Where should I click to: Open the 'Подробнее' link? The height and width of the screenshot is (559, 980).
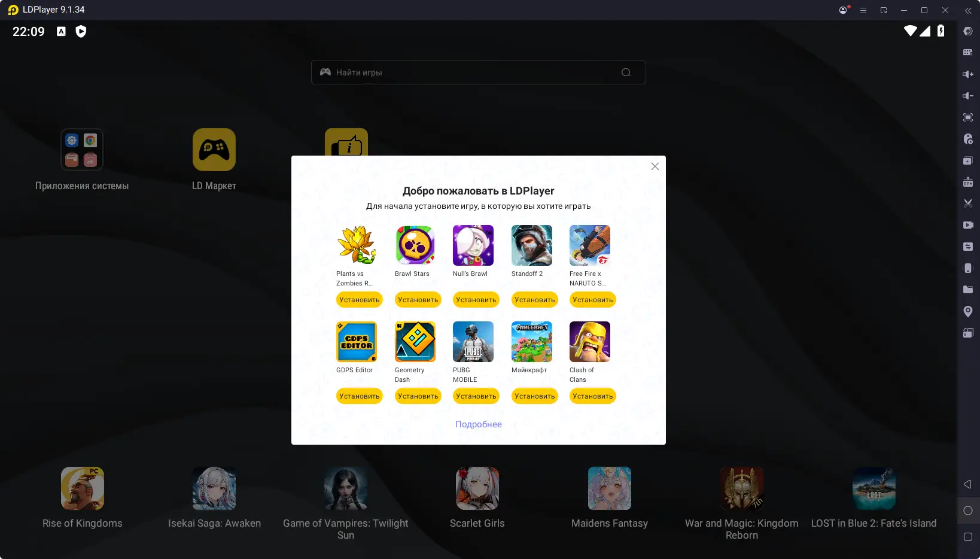479,424
